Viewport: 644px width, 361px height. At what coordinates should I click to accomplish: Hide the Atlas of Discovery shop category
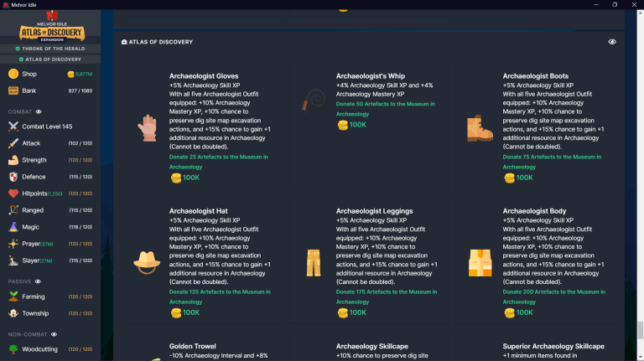click(612, 42)
